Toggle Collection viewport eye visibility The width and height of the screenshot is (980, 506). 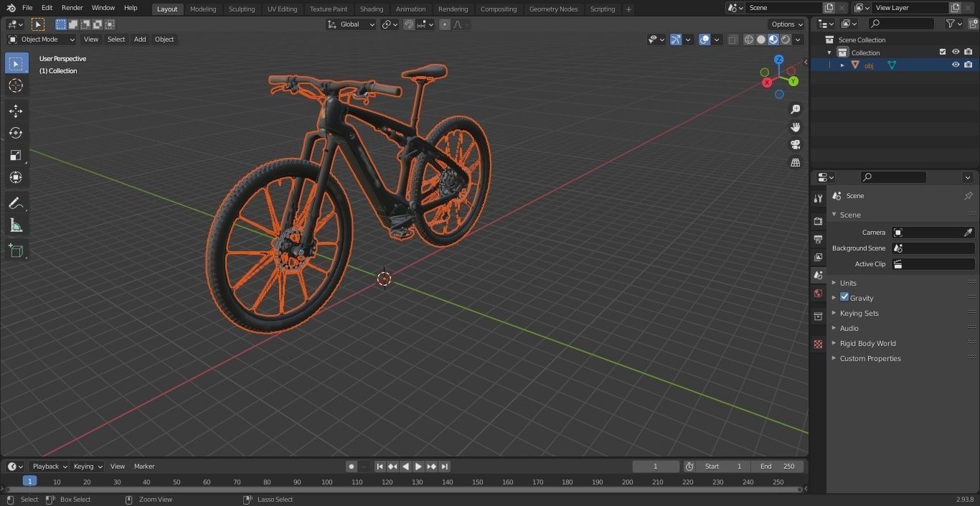coord(956,52)
